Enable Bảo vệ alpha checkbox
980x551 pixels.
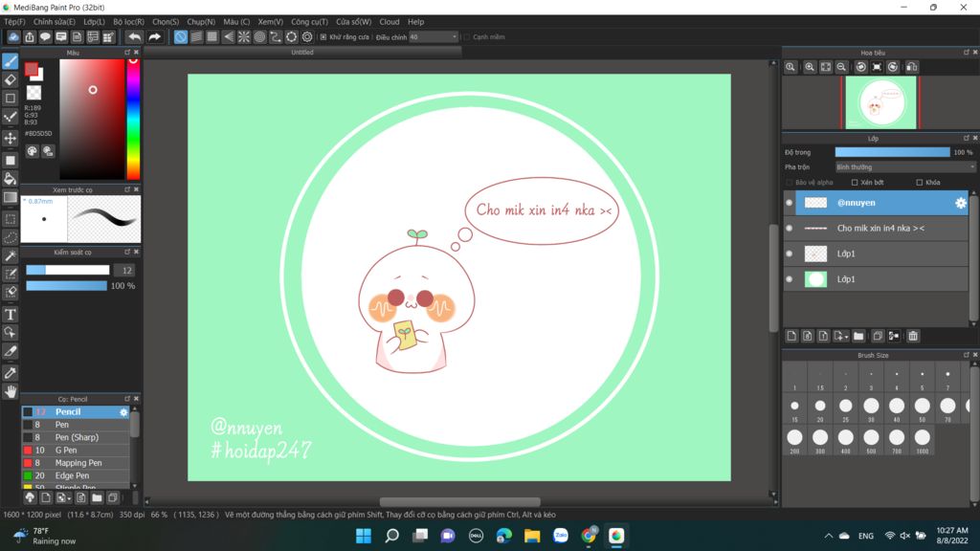(790, 183)
